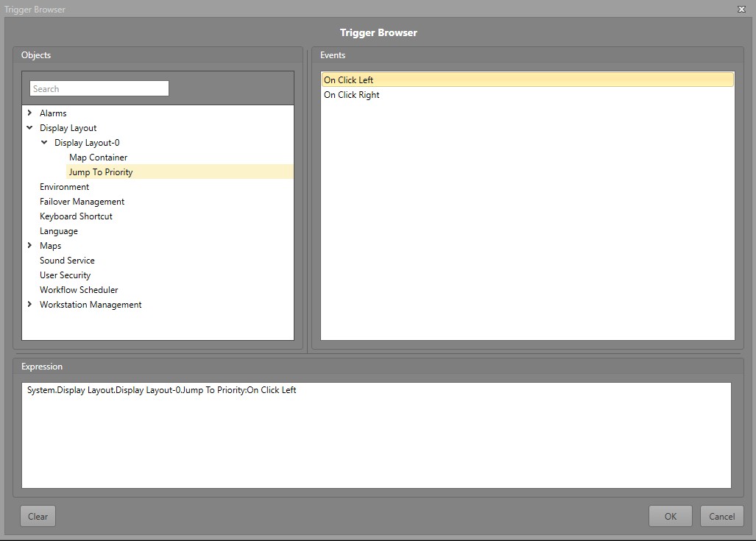756x541 pixels.
Task: Select the Environment object
Action: pos(64,187)
